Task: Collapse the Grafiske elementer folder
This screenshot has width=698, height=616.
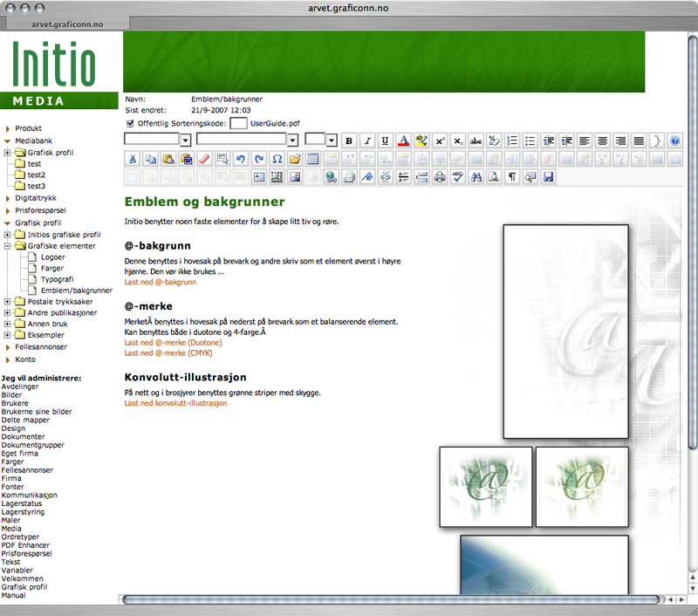Action: click(x=8, y=246)
